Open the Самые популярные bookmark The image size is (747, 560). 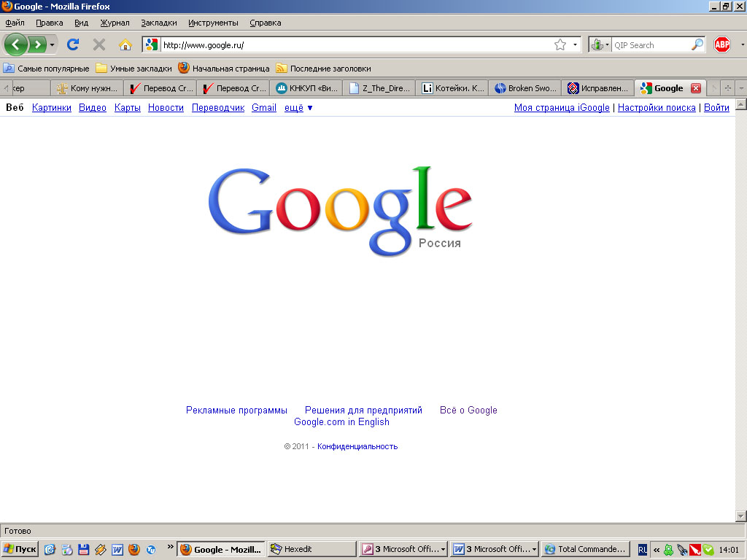pyautogui.click(x=46, y=68)
